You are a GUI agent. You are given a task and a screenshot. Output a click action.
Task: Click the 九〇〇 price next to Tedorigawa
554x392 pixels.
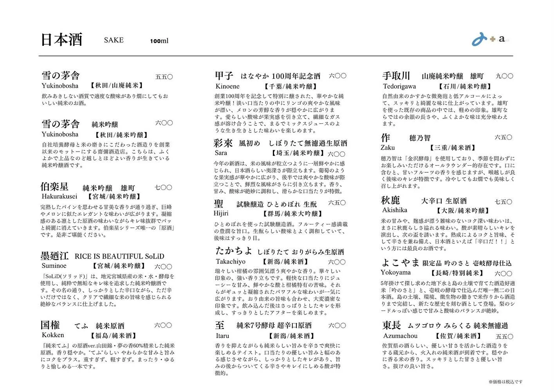(505, 75)
